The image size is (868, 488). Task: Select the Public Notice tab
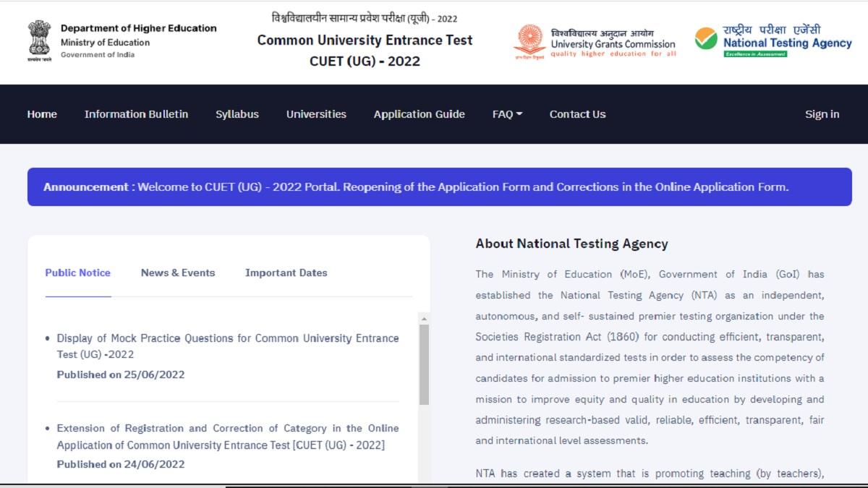pos(77,273)
